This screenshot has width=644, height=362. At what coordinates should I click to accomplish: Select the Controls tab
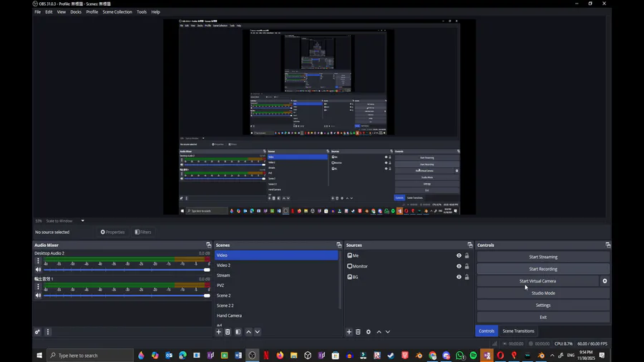(487, 331)
